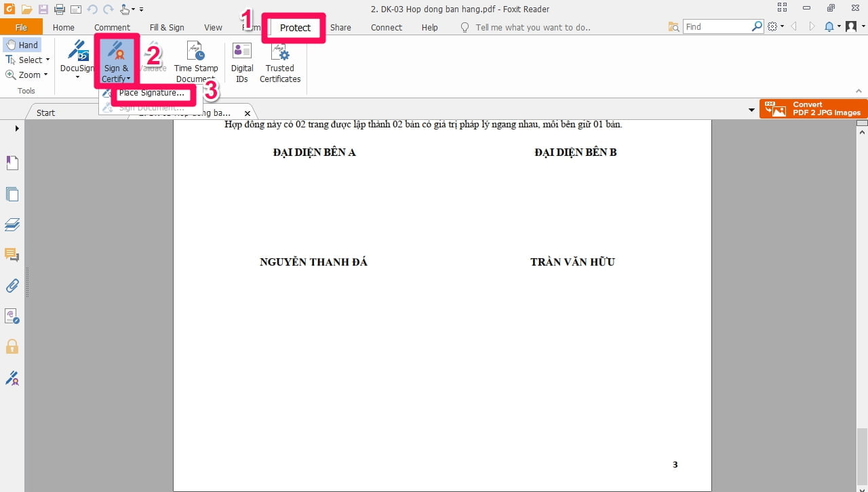
Task: Open the document tabs dropdown arrow
Action: (750, 109)
